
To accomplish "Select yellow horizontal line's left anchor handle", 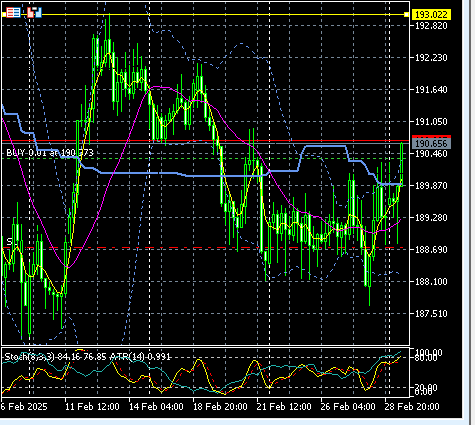I will tap(4, 14).
